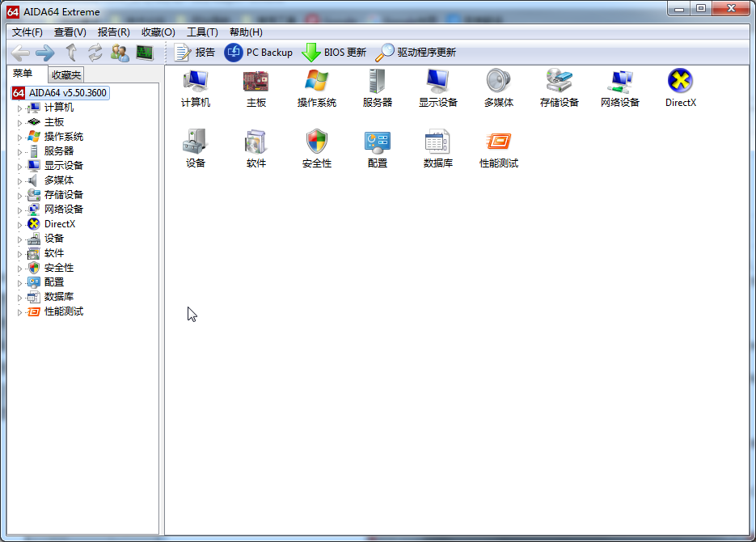Switch to the 收藏夹 tab
This screenshot has height=542, width=756.
tap(66, 74)
